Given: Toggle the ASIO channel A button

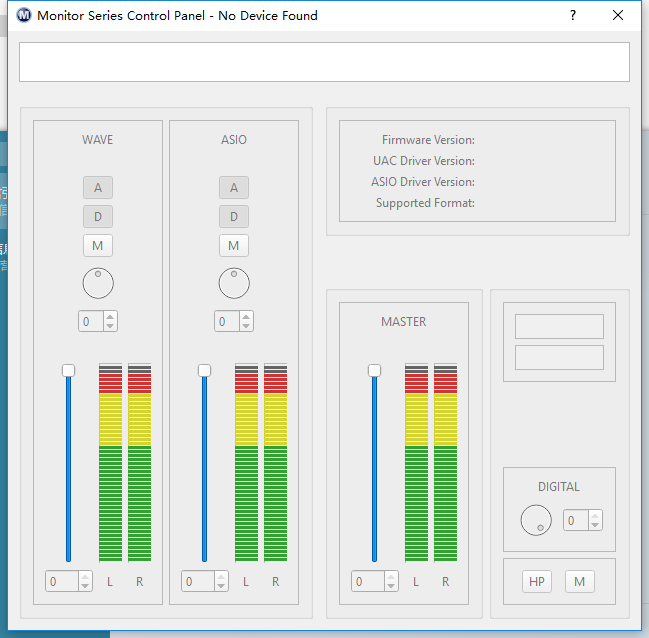Looking at the screenshot, I should tap(234, 187).
